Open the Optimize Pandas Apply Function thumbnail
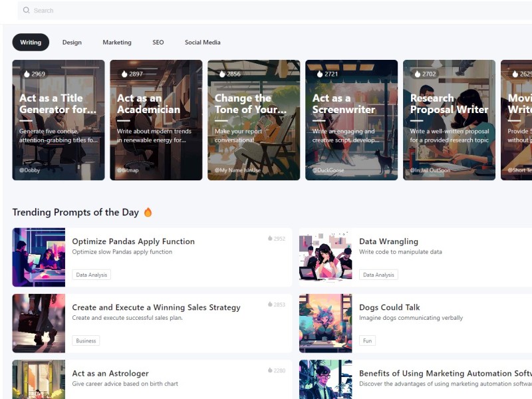The height and width of the screenshot is (399, 532). 39,257
